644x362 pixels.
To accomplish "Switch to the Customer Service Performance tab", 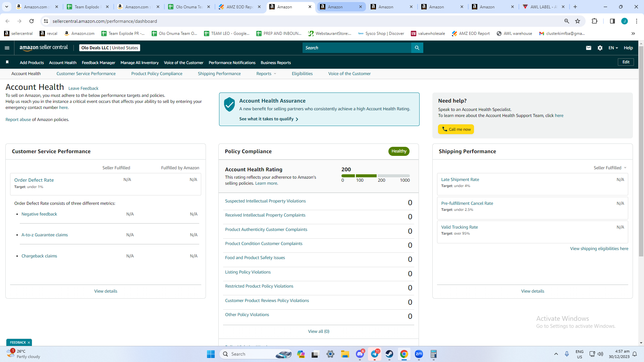I will [x=86, y=74].
